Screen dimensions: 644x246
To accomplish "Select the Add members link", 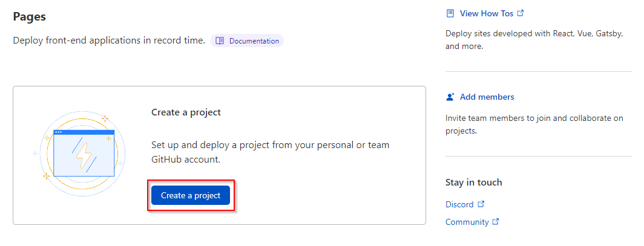I will tap(487, 97).
